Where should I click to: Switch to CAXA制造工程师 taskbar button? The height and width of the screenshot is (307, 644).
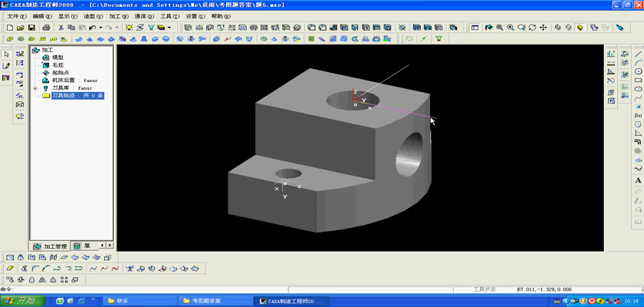291,301
